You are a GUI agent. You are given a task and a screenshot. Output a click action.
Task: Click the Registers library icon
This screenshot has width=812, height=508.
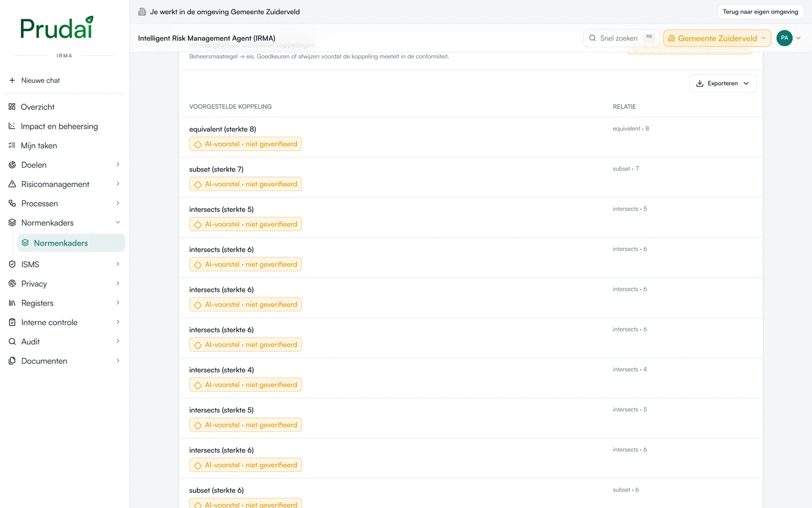(x=12, y=303)
